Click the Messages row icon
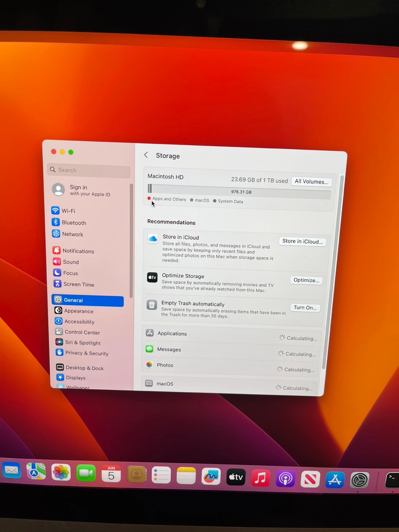The image size is (399, 532). pyautogui.click(x=149, y=349)
